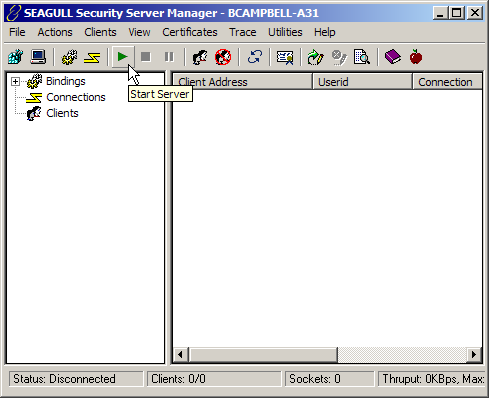Open the Help menu
The width and height of the screenshot is (489, 398).
pos(325,32)
